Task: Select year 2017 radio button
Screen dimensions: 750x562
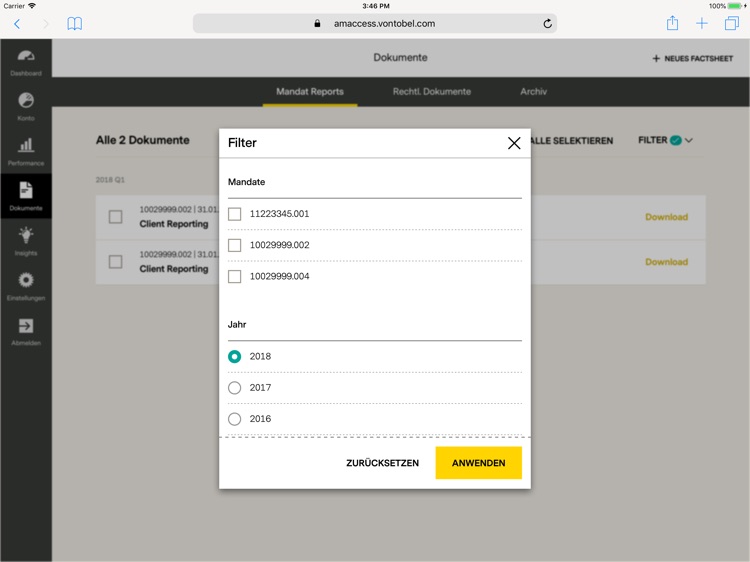Action: (x=234, y=387)
